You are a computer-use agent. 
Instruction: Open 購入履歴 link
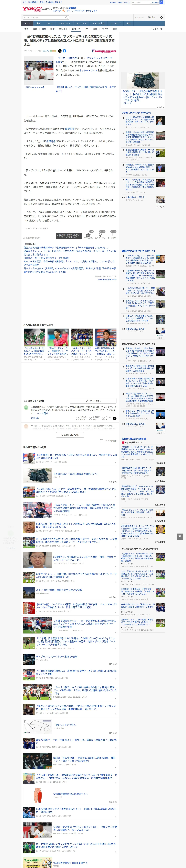point(152,18)
